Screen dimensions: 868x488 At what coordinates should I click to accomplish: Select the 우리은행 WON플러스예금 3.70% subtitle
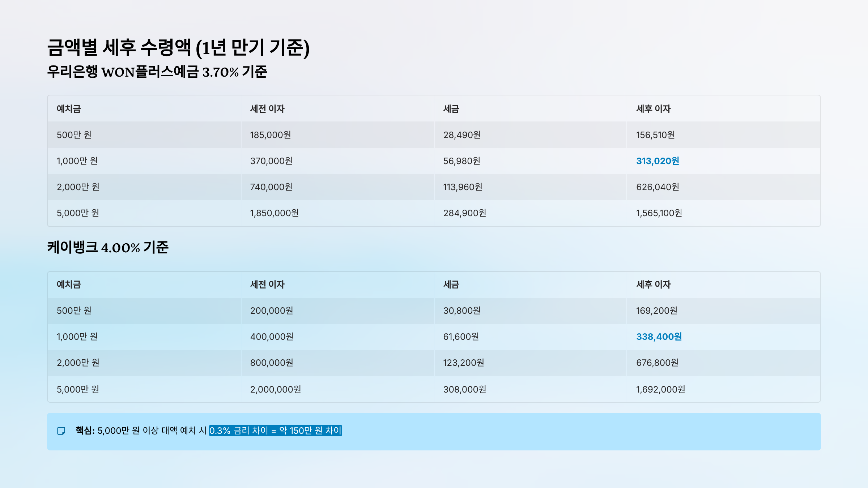[x=157, y=72]
